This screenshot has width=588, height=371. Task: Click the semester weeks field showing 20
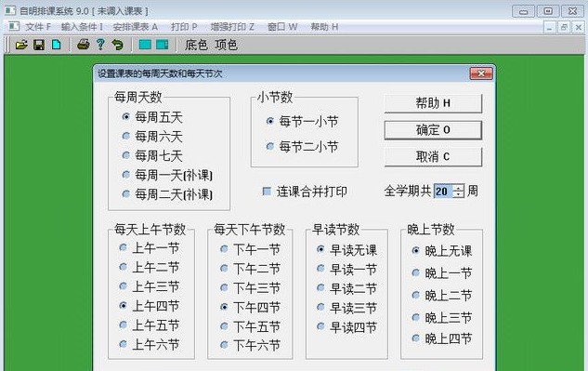[x=443, y=192]
